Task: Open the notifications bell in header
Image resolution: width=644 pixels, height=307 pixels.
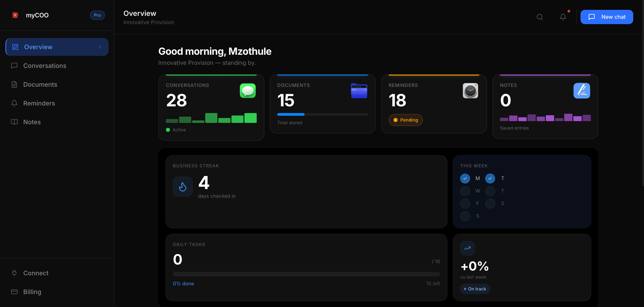Action: point(563,17)
